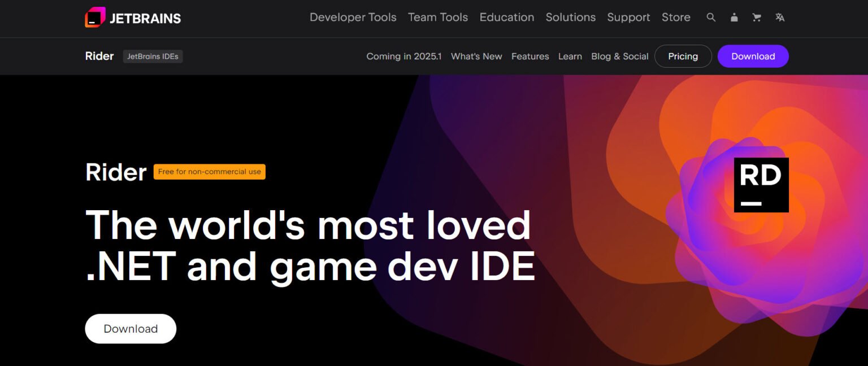Click the Free for non-commercial use badge
This screenshot has height=366, width=868.
coord(209,172)
